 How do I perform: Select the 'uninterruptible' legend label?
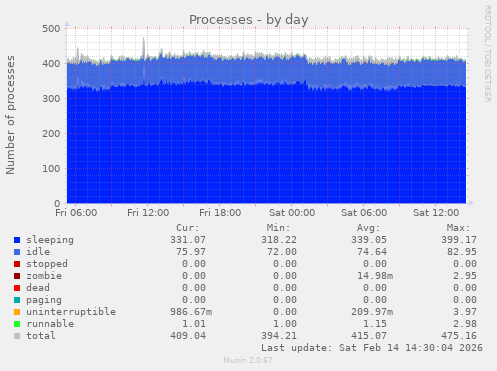(x=71, y=312)
